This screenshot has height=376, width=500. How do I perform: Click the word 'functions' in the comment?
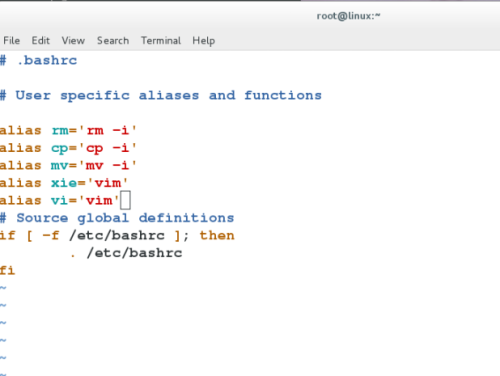tap(283, 95)
